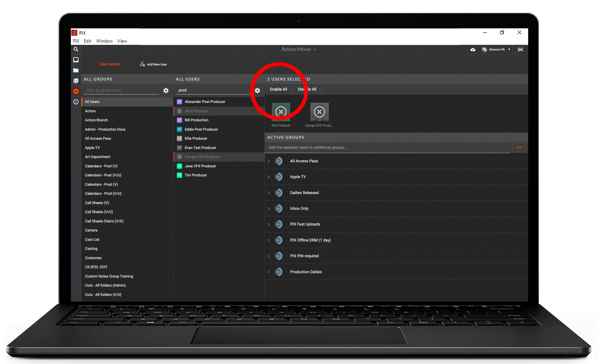Expand the Dailies Released group row

pyautogui.click(x=269, y=193)
